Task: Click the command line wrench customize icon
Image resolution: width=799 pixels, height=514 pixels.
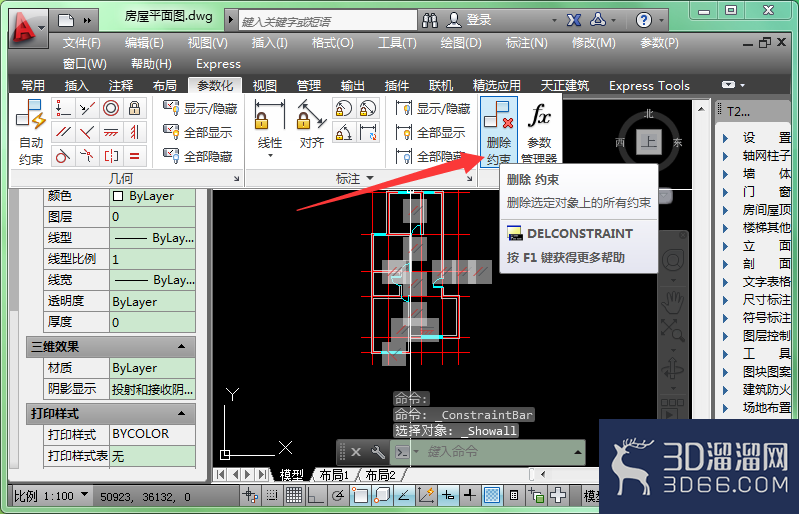Action: 378,452
